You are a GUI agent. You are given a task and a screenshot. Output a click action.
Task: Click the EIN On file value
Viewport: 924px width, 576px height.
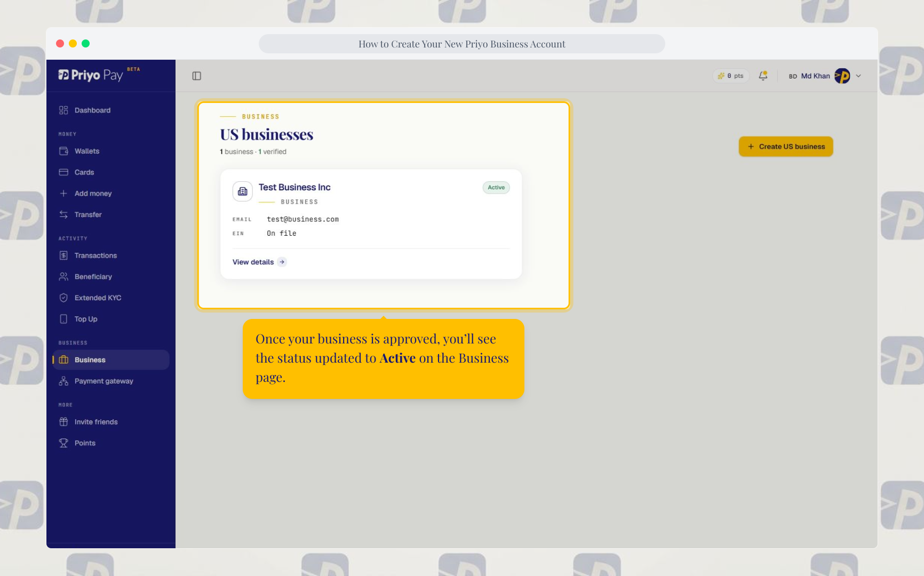(282, 233)
